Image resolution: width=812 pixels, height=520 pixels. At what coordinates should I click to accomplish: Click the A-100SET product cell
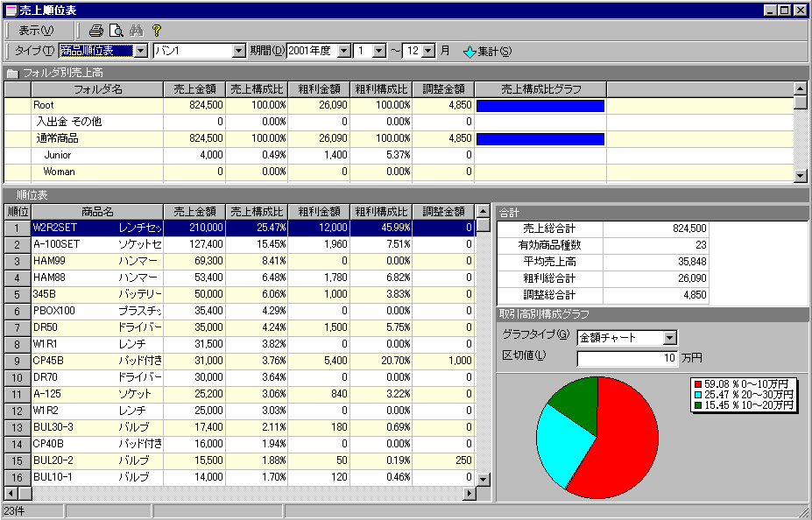[97, 245]
